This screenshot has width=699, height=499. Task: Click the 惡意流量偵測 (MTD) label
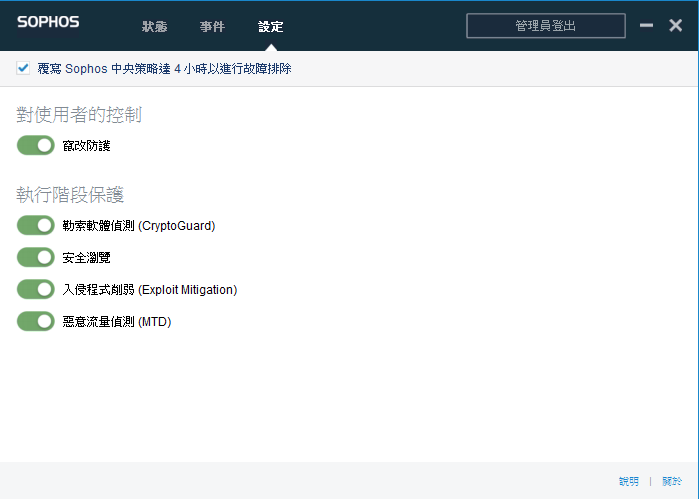(116, 322)
